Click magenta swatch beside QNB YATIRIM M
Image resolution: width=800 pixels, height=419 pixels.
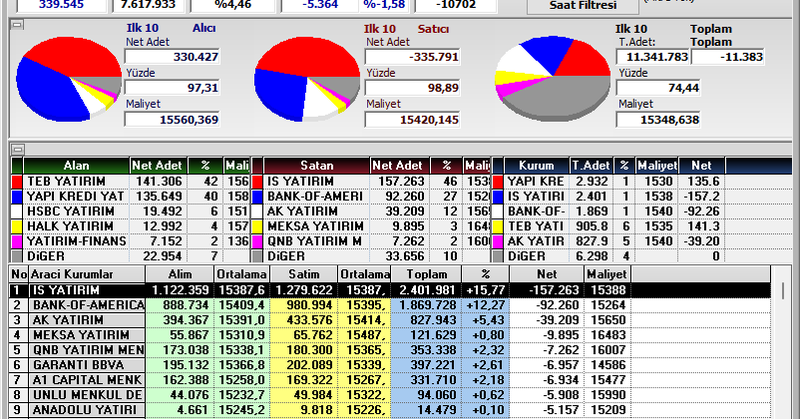click(257, 241)
